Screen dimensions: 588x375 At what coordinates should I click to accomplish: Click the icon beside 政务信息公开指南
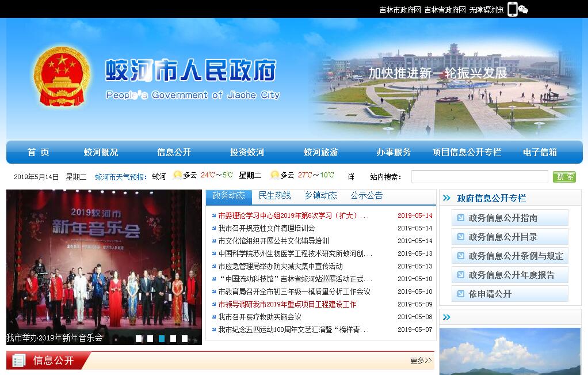(460, 218)
